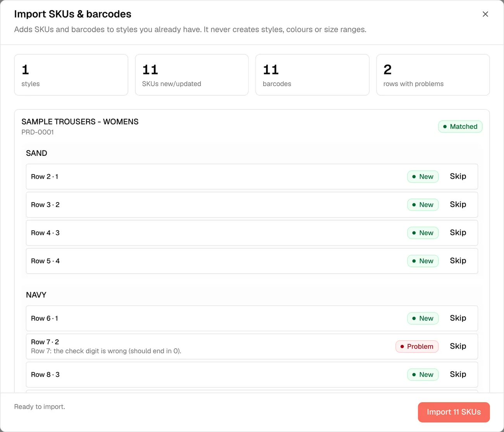Select the rows with problems card
The image size is (504, 432).
(x=433, y=75)
